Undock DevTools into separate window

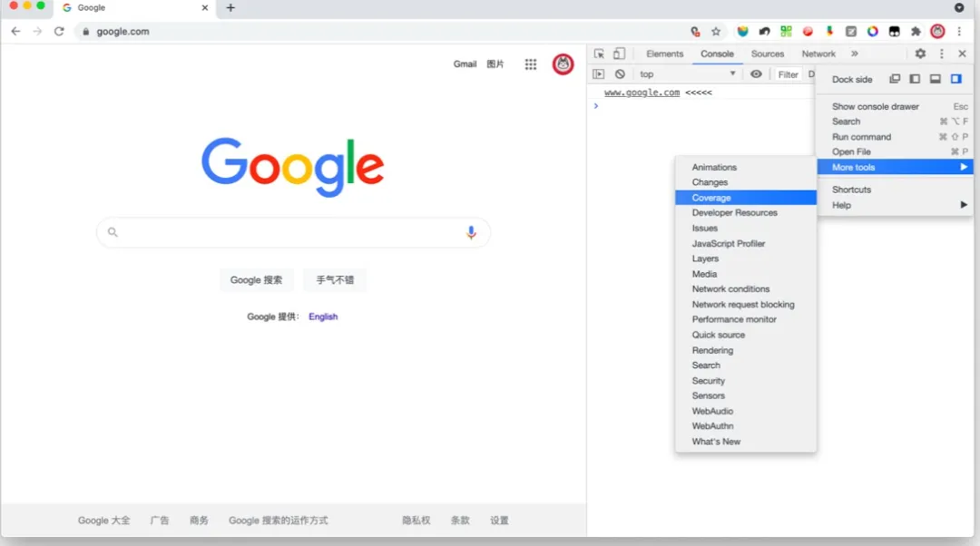(x=895, y=79)
